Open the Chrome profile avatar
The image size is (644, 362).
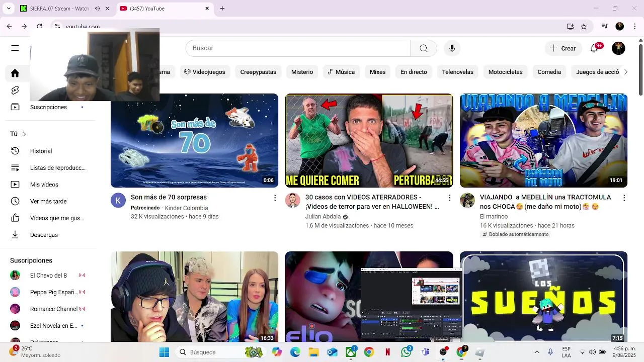click(x=620, y=26)
